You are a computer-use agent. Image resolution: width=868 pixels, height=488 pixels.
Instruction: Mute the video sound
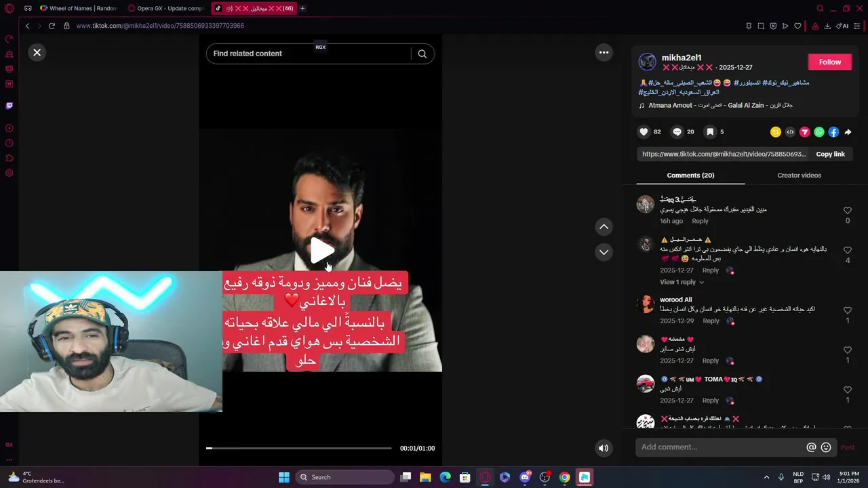point(604,448)
